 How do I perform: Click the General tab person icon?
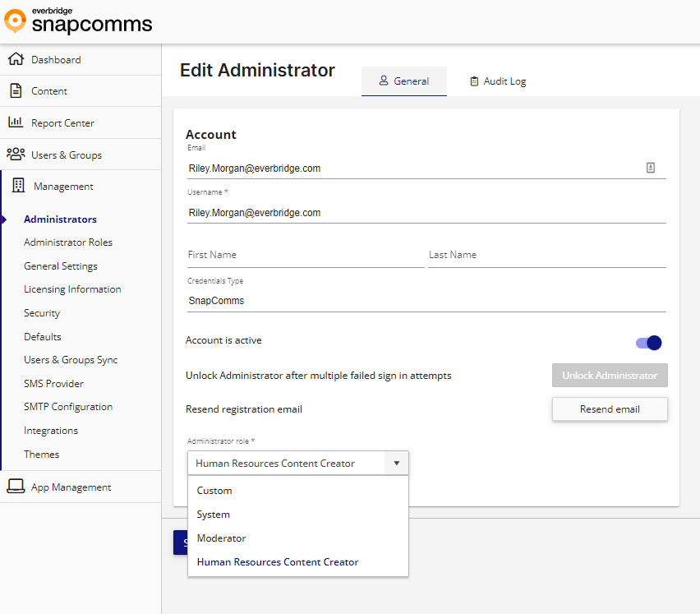384,81
